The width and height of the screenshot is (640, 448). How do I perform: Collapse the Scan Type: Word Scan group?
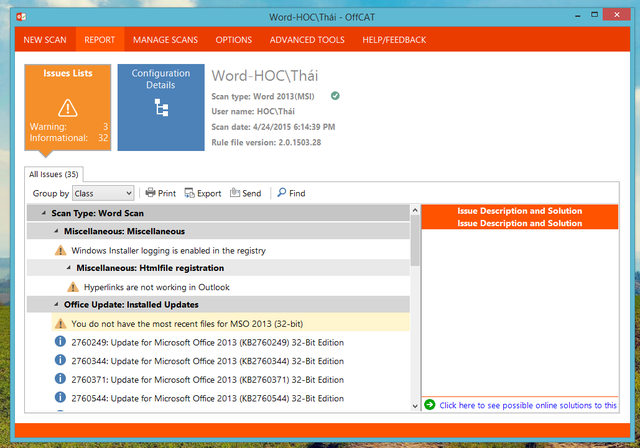[43, 213]
